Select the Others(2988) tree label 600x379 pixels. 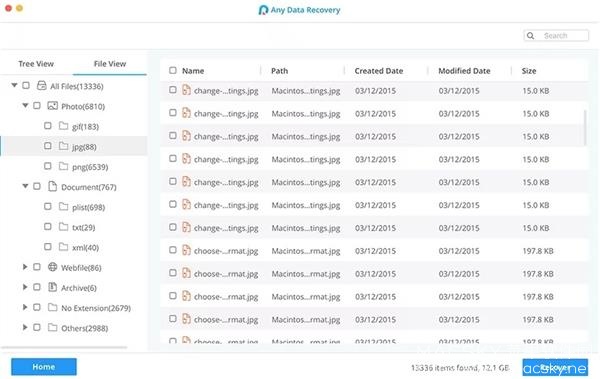(x=85, y=328)
